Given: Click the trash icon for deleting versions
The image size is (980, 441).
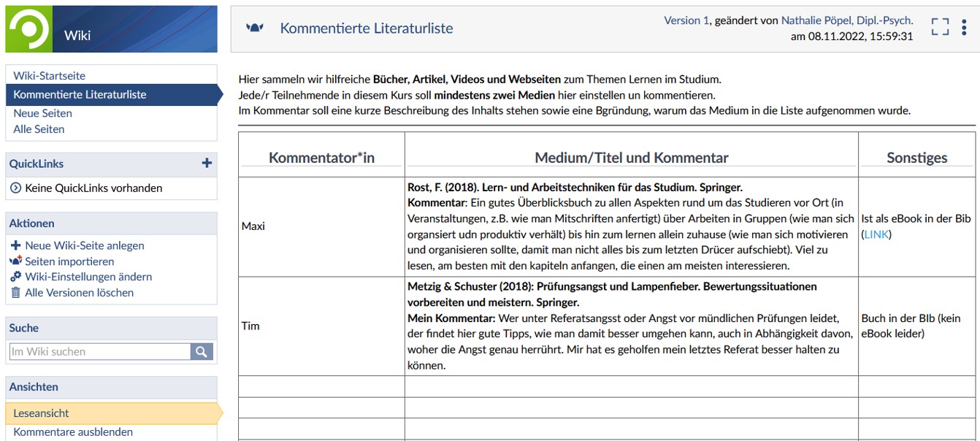Looking at the screenshot, I should click(15, 293).
